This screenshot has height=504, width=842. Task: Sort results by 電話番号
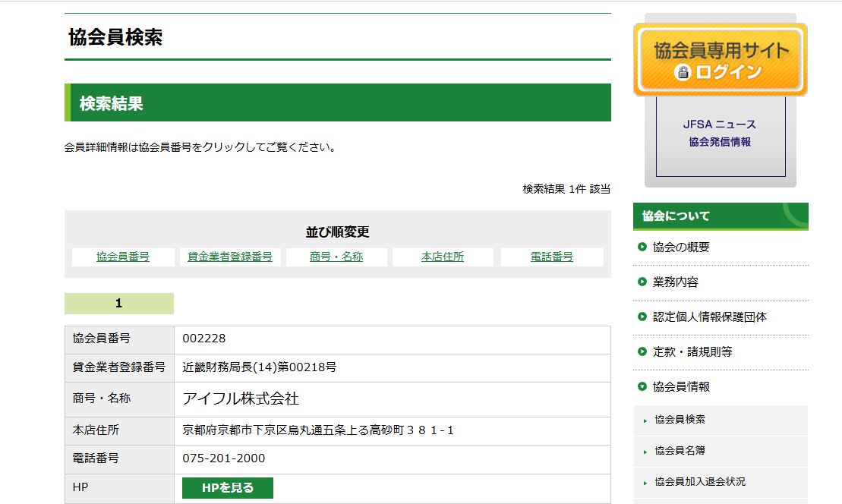click(552, 257)
